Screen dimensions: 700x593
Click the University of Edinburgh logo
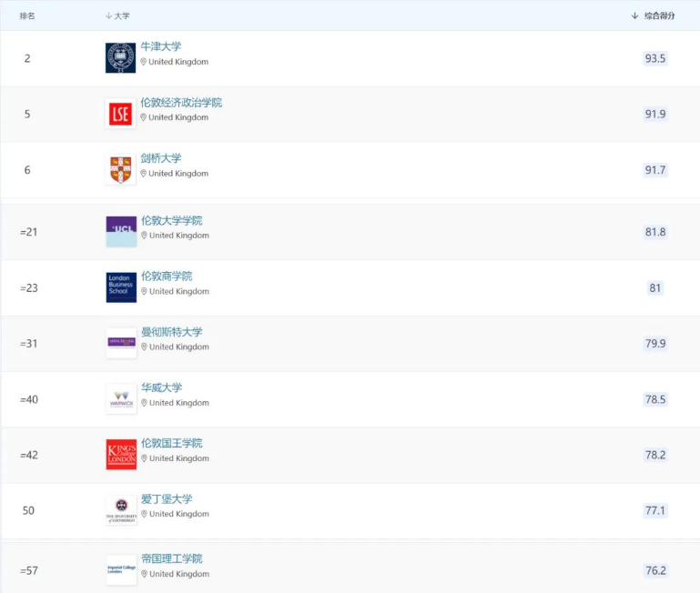click(x=121, y=510)
